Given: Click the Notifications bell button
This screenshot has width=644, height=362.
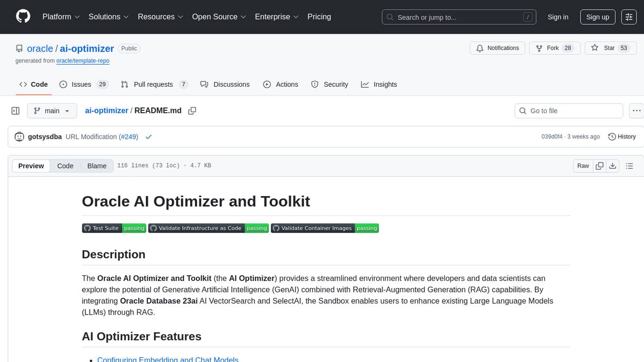Looking at the screenshot, I should [x=498, y=48].
